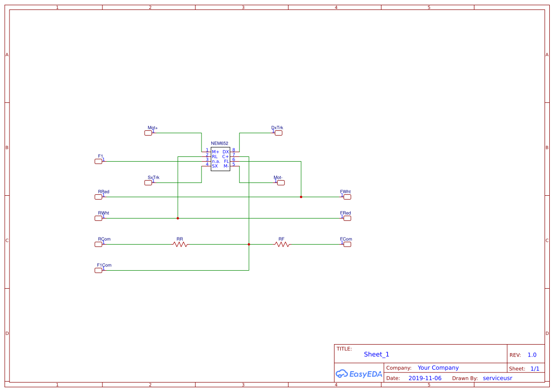Select the Mot+ port flag

coord(148,133)
